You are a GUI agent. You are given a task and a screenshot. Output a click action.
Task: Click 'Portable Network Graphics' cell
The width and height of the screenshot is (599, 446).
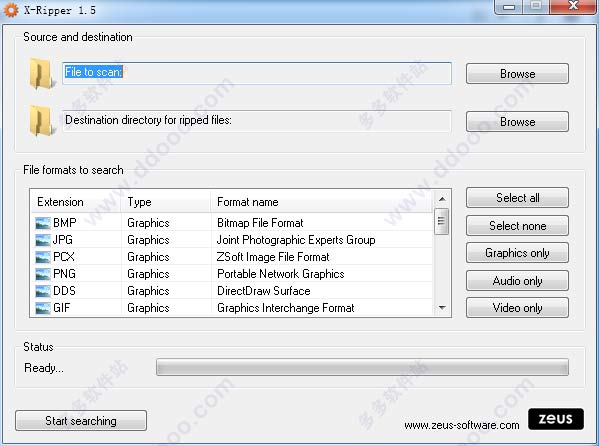click(281, 274)
